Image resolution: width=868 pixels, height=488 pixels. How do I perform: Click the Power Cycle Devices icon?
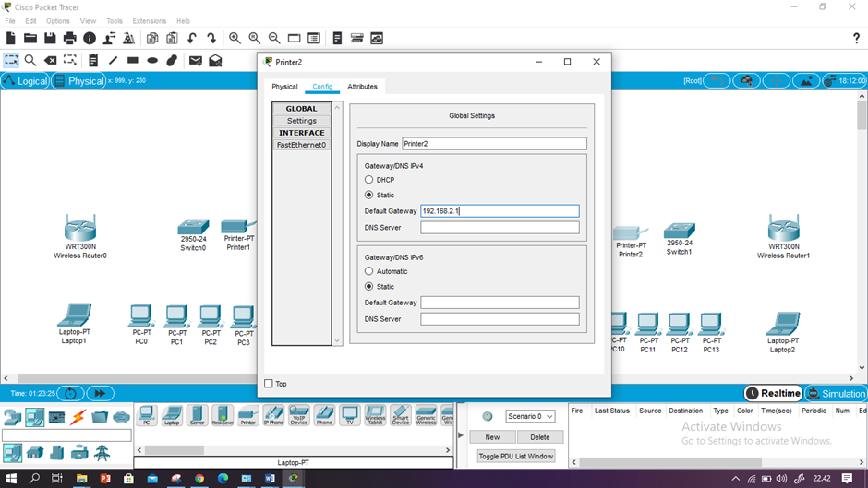point(70,393)
